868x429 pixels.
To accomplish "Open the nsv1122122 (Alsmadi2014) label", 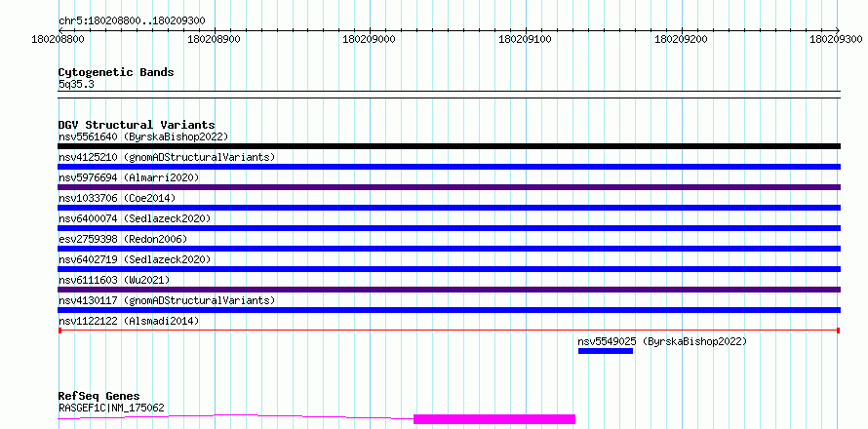I will point(129,321).
